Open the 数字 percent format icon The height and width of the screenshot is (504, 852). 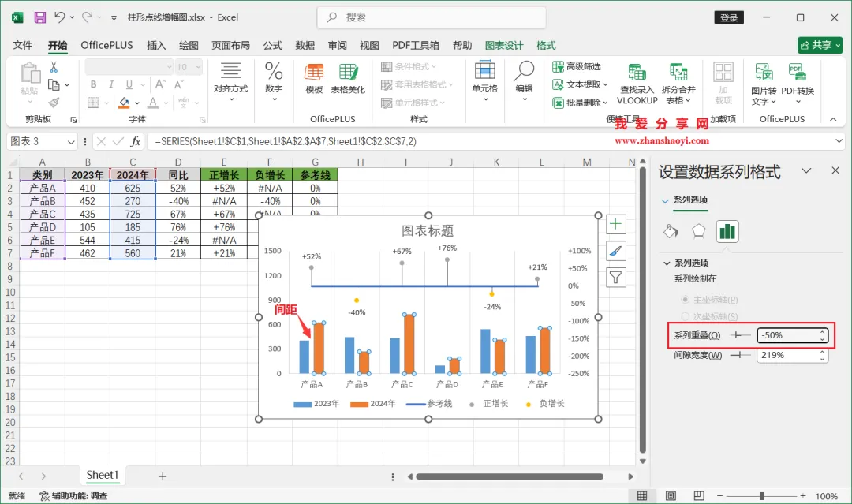click(x=274, y=71)
